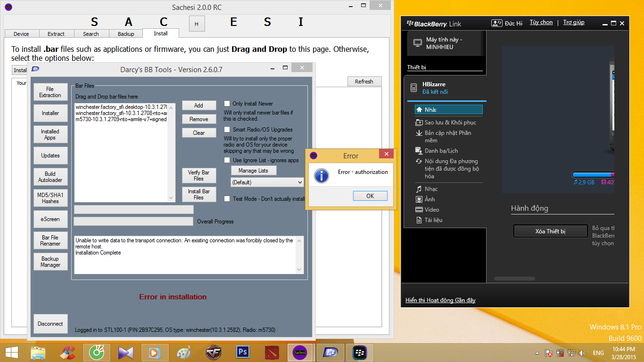Click Verify Bar Files button
The image size is (644, 362).
199,176
